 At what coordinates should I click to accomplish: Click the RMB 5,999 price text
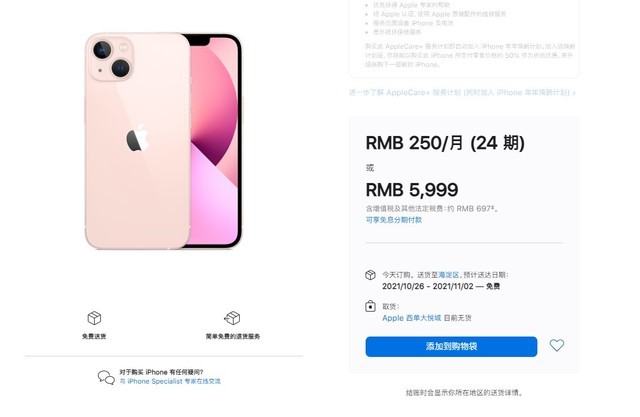[412, 190]
